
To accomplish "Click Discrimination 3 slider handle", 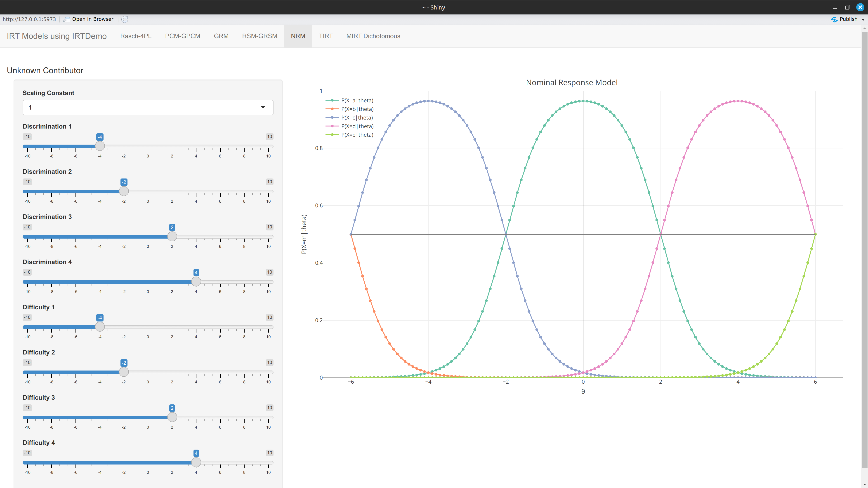I will (172, 236).
